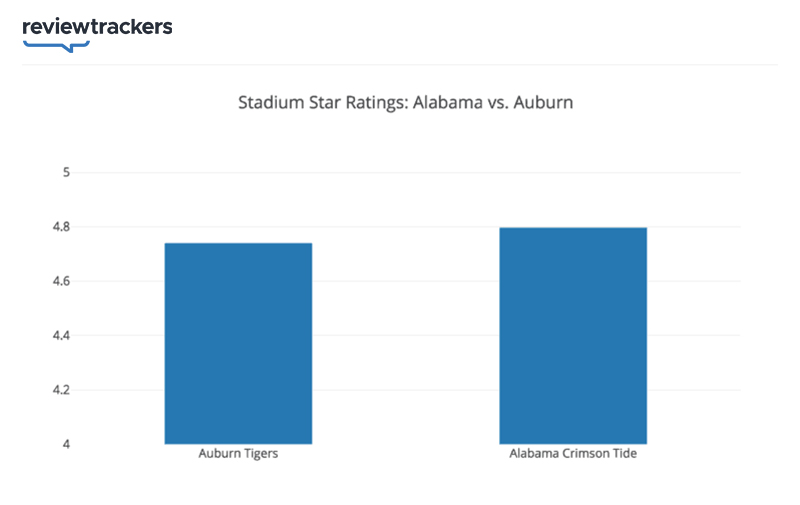Viewport: 800px width, 505px height.
Task: Click the y-axis tick label 4.2
Action: click(61, 389)
